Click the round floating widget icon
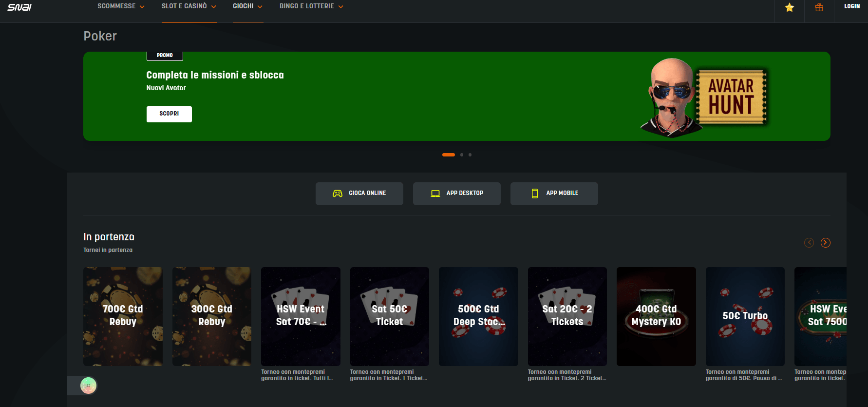Image resolution: width=868 pixels, height=407 pixels. point(88,386)
